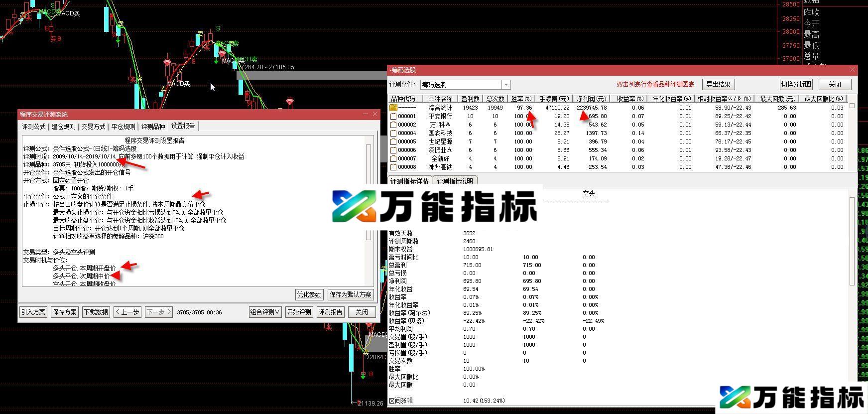Click the document icon for 000006 深振业A
The height and width of the screenshot is (414, 868).
pyautogui.click(x=393, y=150)
